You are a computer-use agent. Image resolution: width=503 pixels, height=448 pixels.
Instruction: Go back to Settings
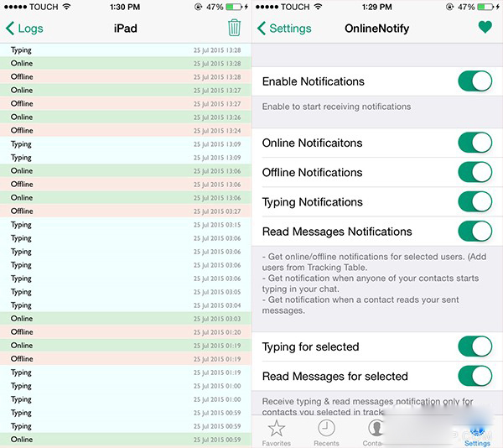click(x=284, y=29)
